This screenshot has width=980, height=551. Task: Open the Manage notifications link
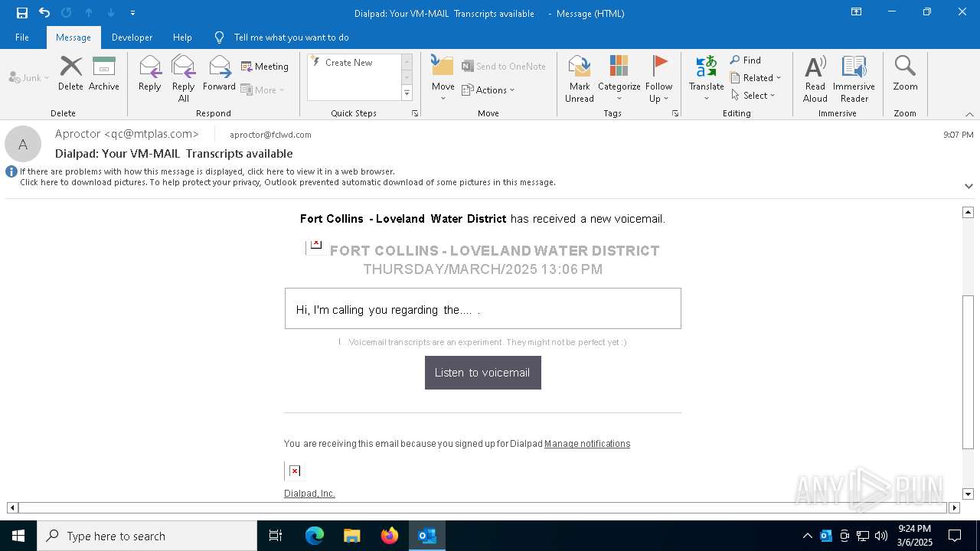[x=587, y=444]
